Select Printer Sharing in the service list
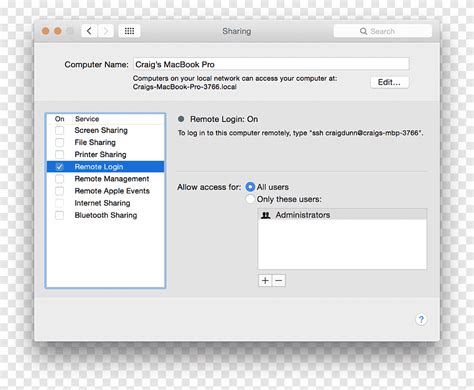 click(x=105, y=154)
